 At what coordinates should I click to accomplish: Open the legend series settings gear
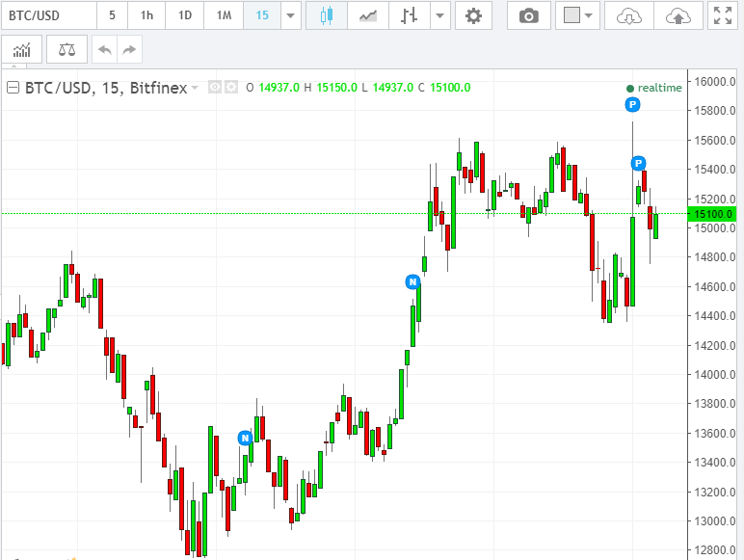[x=231, y=88]
